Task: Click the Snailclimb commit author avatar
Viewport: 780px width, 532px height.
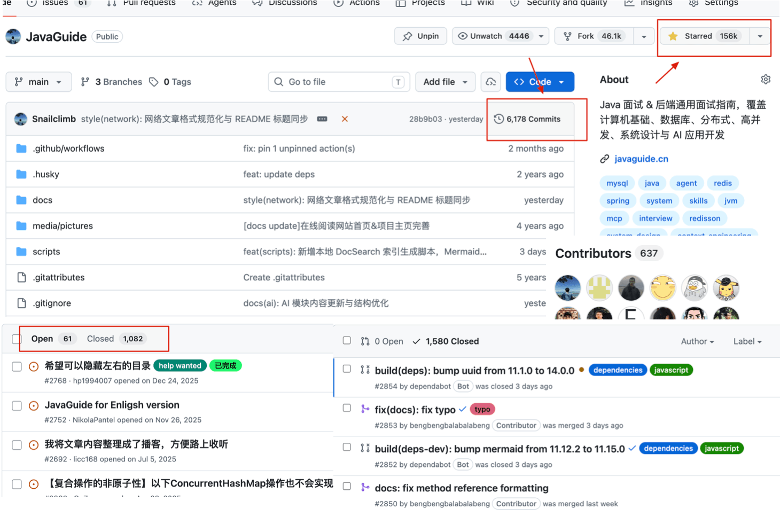Action: tap(21, 119)
